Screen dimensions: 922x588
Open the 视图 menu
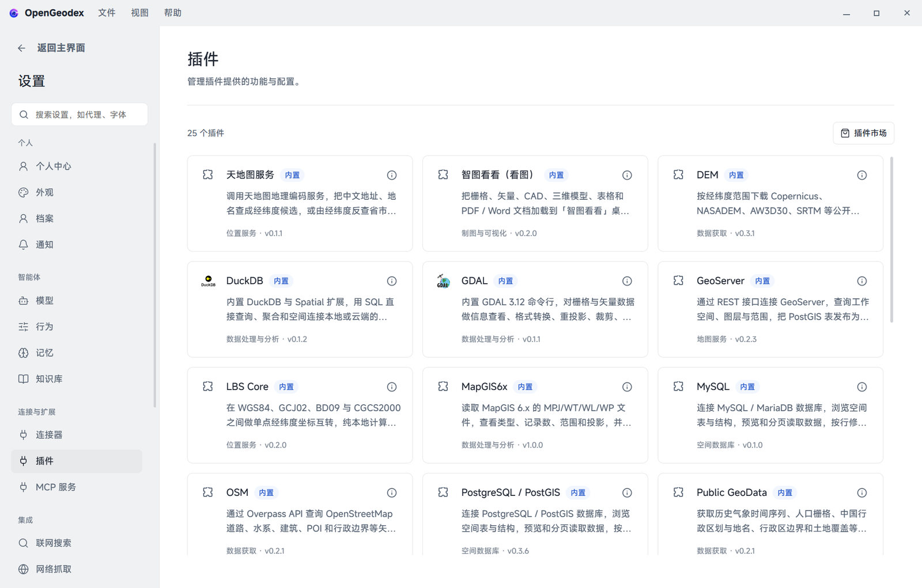(139, 13)
